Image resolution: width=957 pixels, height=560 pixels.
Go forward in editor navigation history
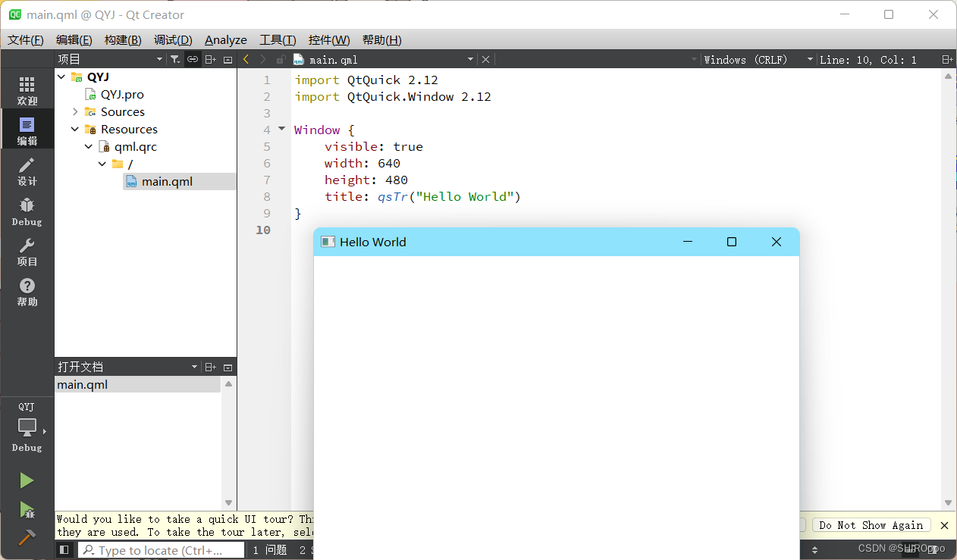(x=263, y=59)
